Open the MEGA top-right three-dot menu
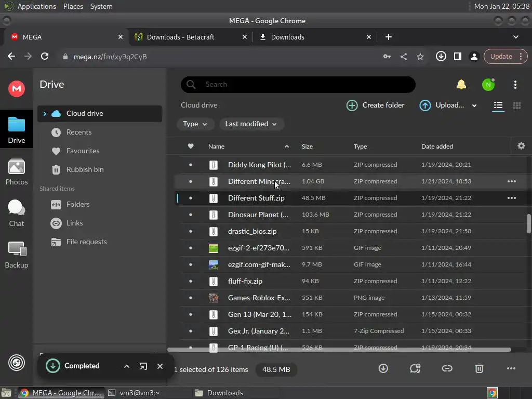Image resolution: width=532 pixels, height=399 pixels. point(515,85)
